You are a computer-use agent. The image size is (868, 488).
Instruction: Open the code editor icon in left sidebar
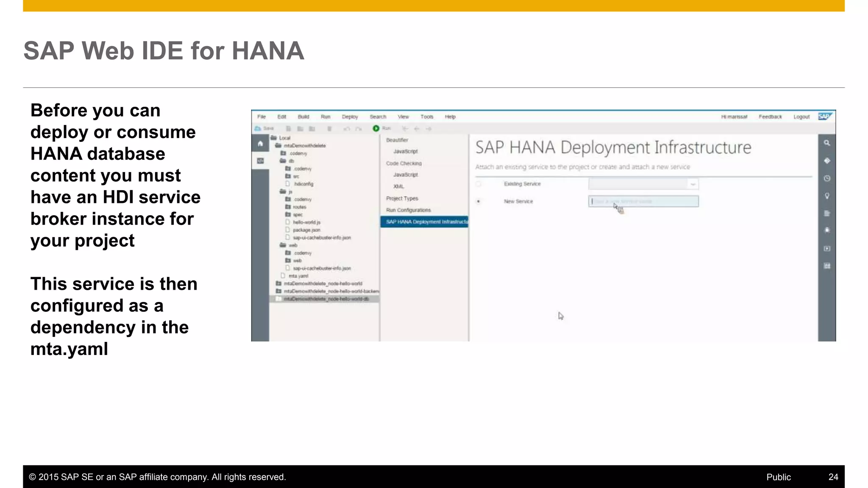click(x=260, y=161)
